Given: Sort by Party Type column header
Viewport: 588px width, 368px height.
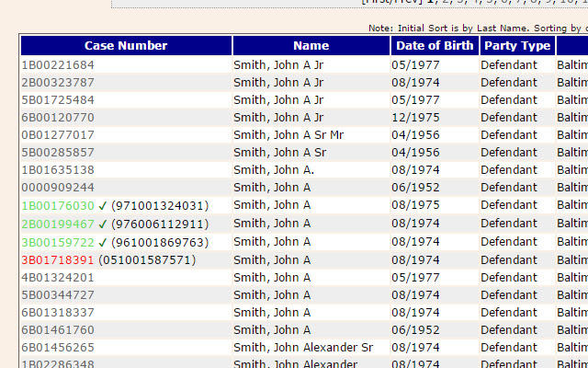Looking at the screenshot, I should [517, 46].
